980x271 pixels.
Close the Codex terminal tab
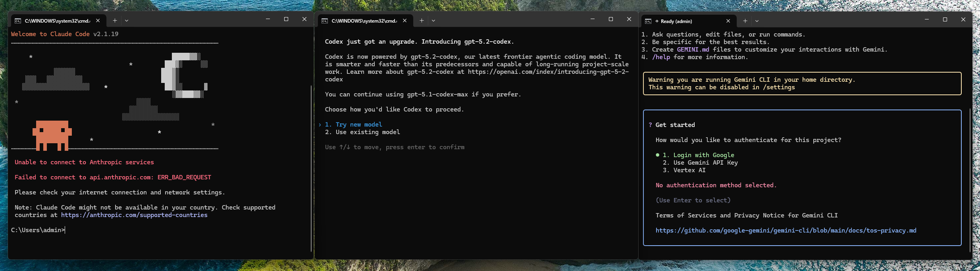[405, 21]
